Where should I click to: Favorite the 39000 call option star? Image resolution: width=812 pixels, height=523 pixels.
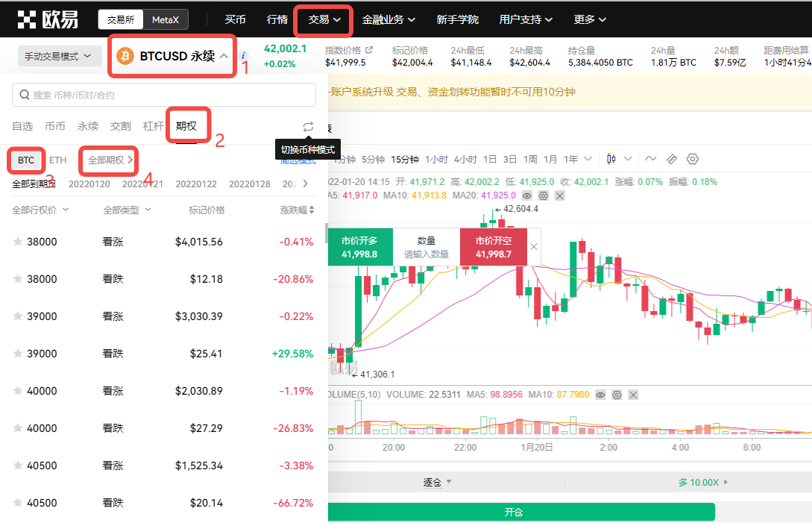coord(18,316)
